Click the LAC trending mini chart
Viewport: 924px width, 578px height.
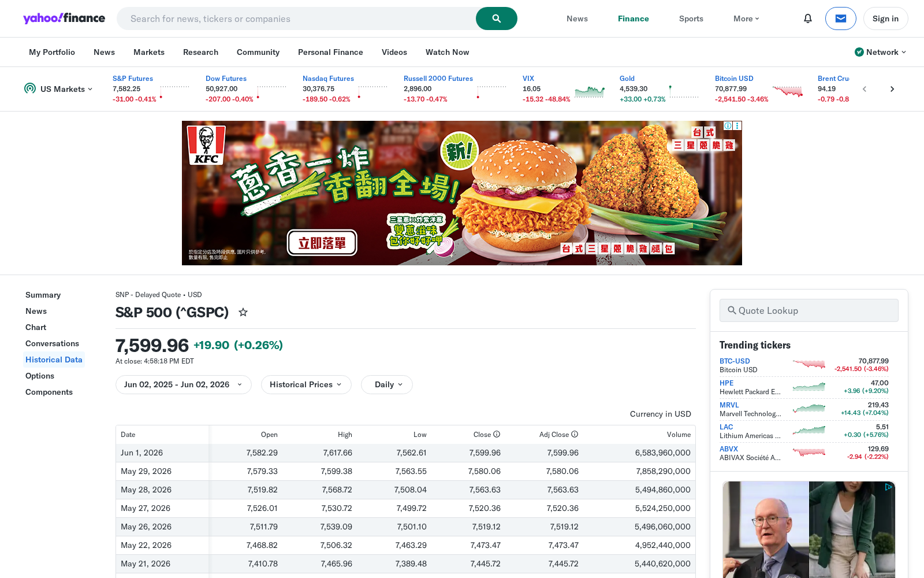coord(809,431)
